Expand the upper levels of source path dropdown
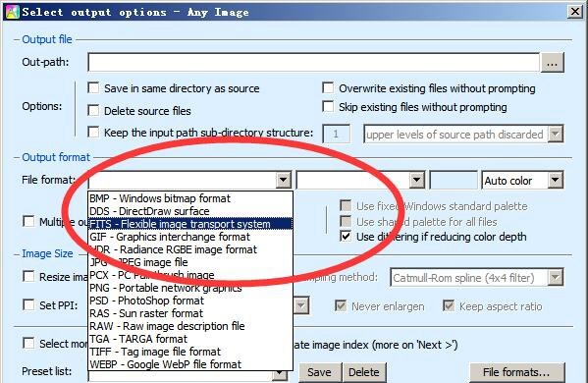The width and height of the screenshot is (588, 383). 556,134
